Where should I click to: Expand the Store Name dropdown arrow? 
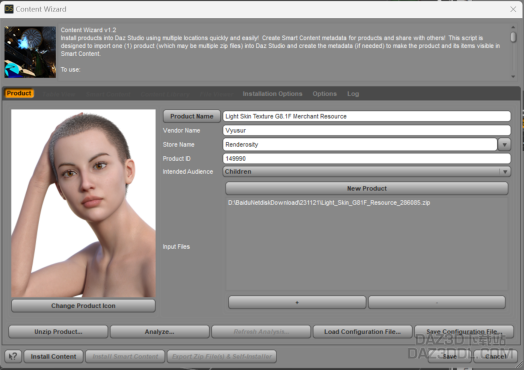(504, 145)
